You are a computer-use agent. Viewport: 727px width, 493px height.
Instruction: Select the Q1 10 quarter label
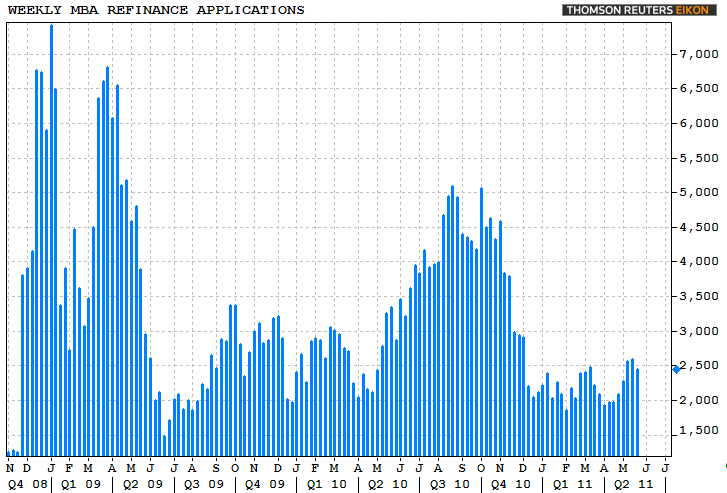click(327, 485)
